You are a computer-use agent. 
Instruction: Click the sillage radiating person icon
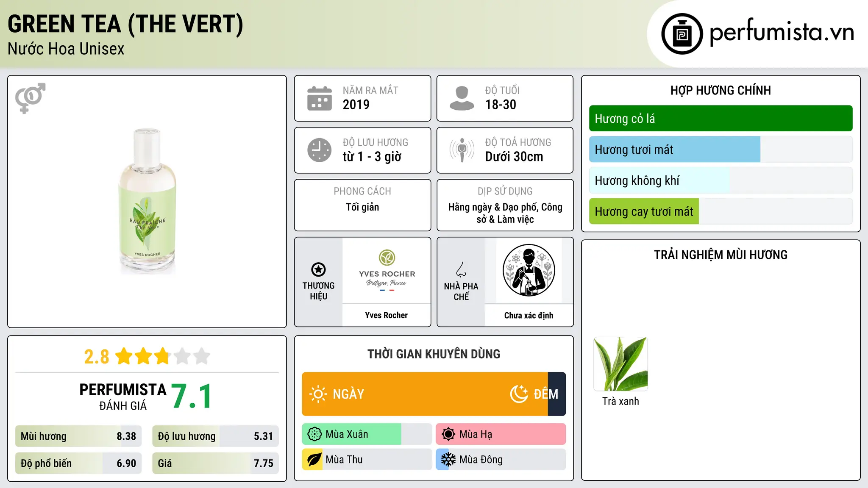tap(462, 150)
